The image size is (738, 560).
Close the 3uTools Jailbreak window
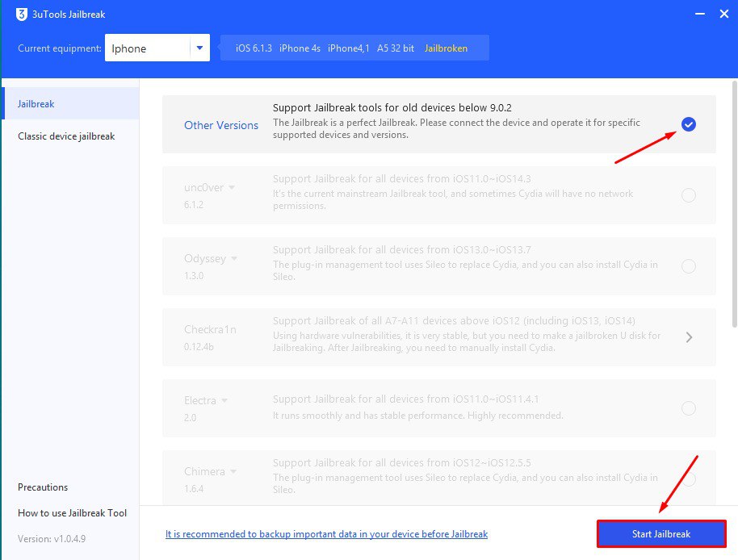point(724,14)
